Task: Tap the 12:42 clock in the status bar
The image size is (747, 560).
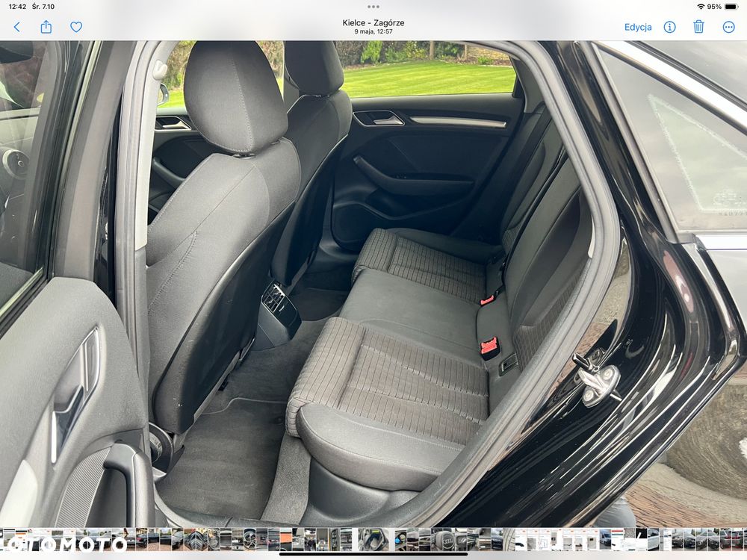Action: click(18, 7)
